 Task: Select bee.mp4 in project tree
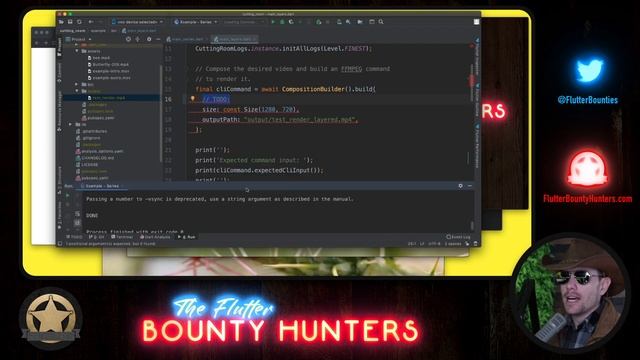click(x=99, y=58)
